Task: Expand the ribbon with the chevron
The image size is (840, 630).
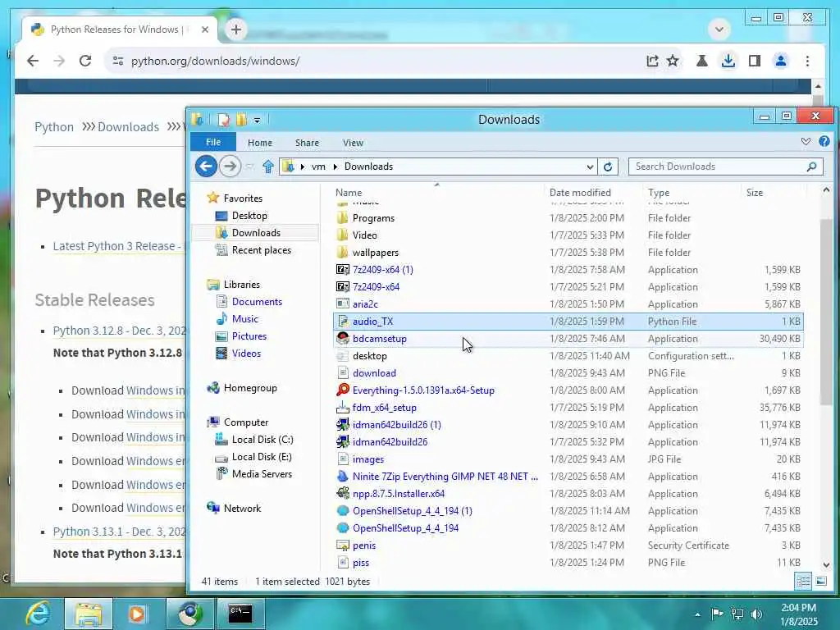Action: click(x=806, y=141)
